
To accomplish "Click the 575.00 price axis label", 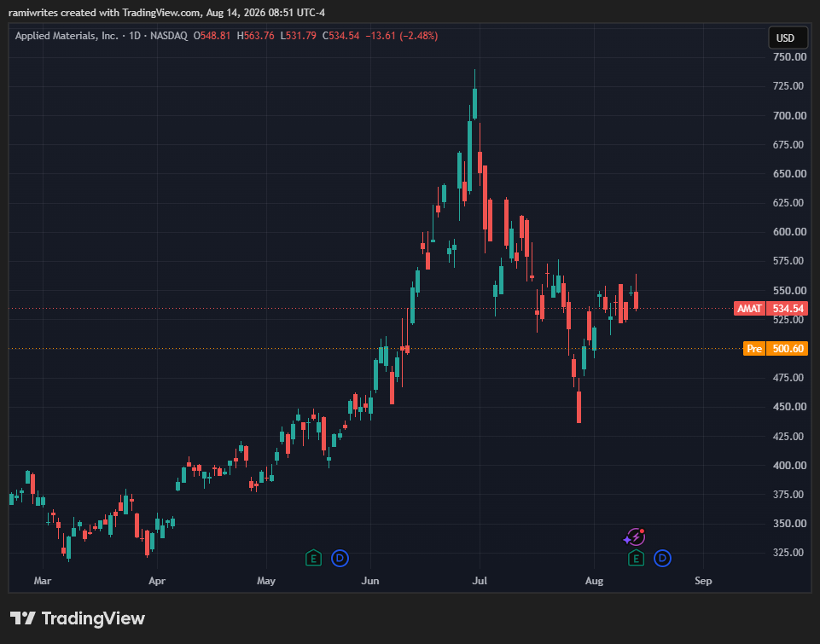I will click(789, 260).
